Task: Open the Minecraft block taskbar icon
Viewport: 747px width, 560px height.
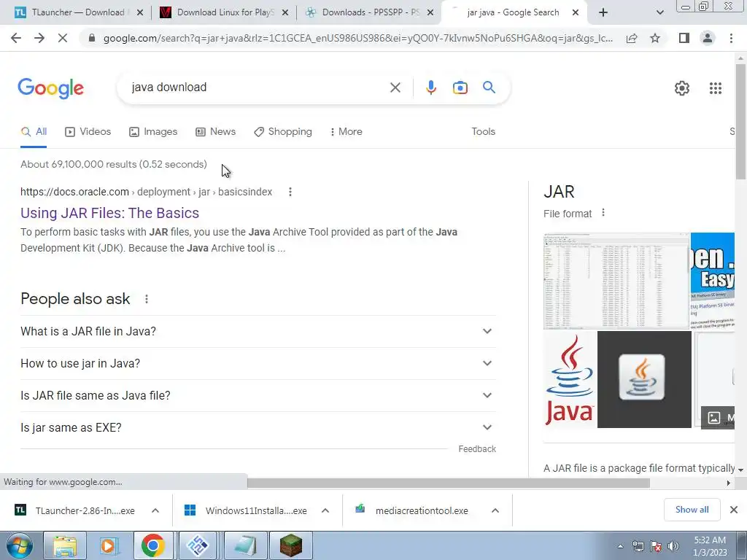Action: [291, 545]
